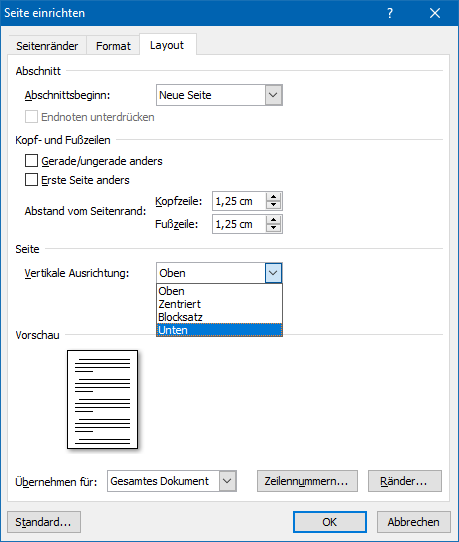Decrease Fußzeile distance with down arrow
The width and height of the screenshot is (459, 542).
pos(273,228)
